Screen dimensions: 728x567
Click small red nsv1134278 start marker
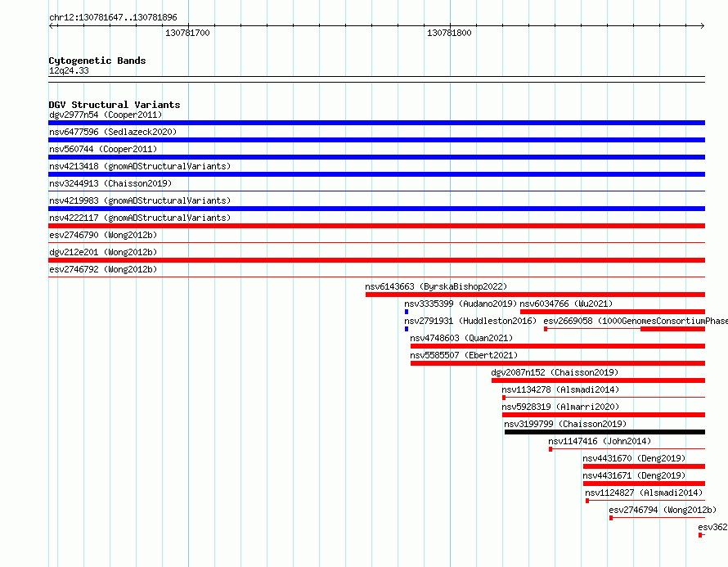pyautogui.click(x=504, y=398)
